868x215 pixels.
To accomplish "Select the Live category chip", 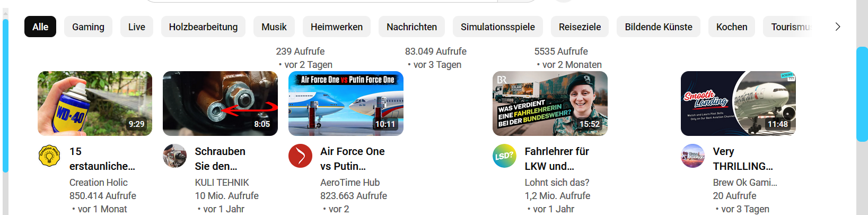I will (x=137, y=27).
